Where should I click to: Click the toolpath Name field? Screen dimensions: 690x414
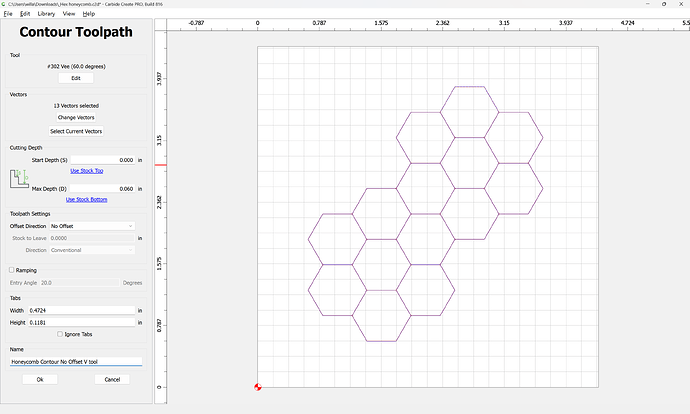click(76, 362)
